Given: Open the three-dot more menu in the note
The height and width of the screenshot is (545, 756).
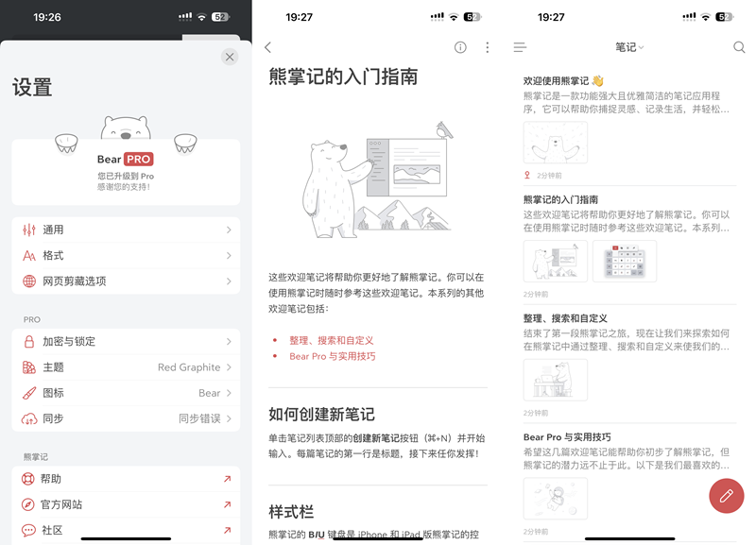Looking at the screenshot, I should click(488, 47).
